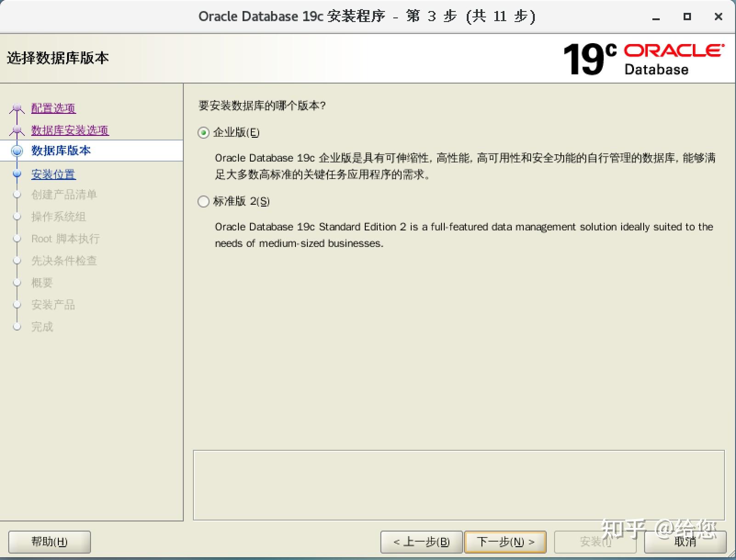Select the 企业版(E) radio button
Viewport: 736px width, 560px height.
[204, 133]
